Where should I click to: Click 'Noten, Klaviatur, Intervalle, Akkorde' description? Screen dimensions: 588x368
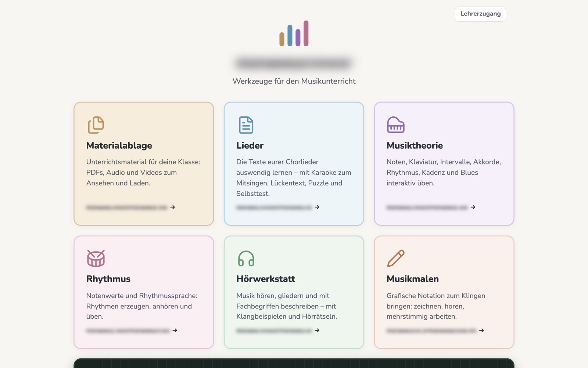444,172
